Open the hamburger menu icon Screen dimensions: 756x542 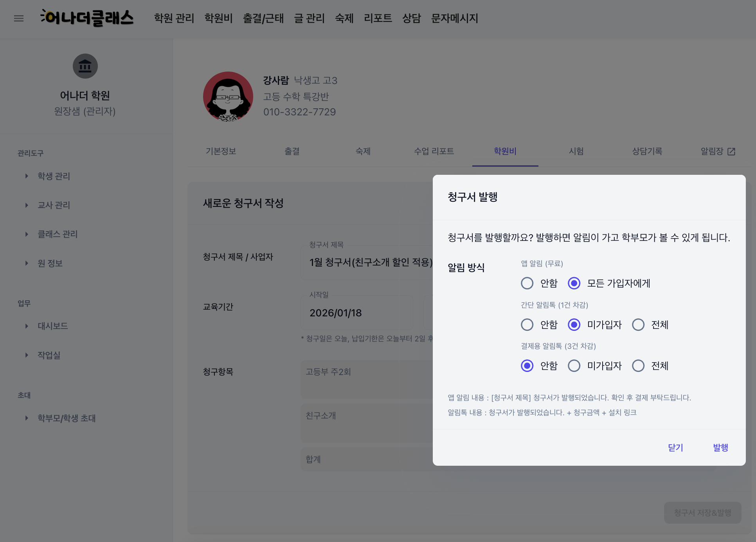[19, 18]
